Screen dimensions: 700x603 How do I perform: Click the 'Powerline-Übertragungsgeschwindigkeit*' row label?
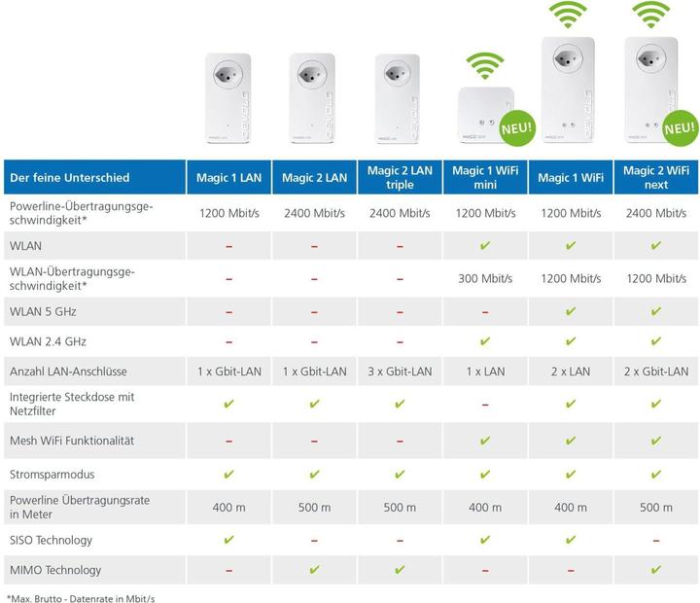tap(82, 213)
